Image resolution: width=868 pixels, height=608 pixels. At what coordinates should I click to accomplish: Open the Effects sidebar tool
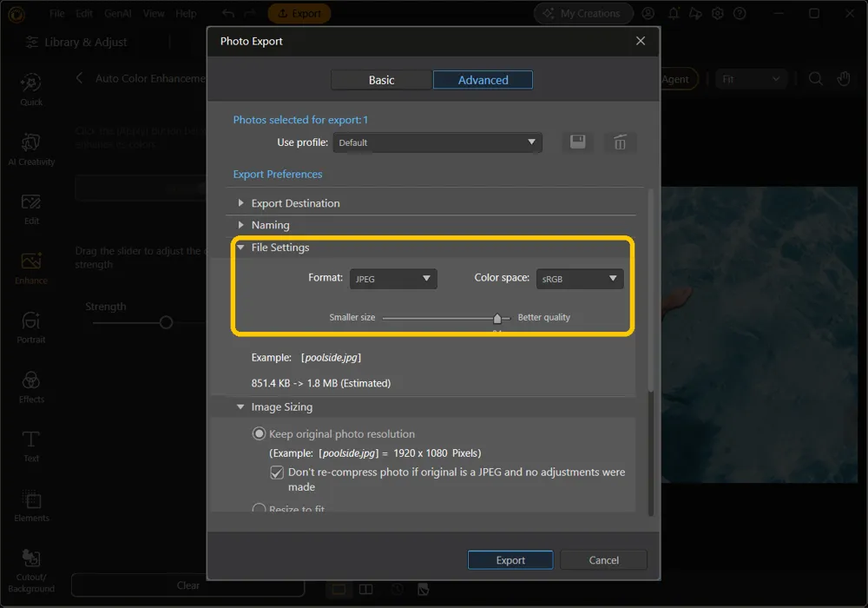[31, 387]
